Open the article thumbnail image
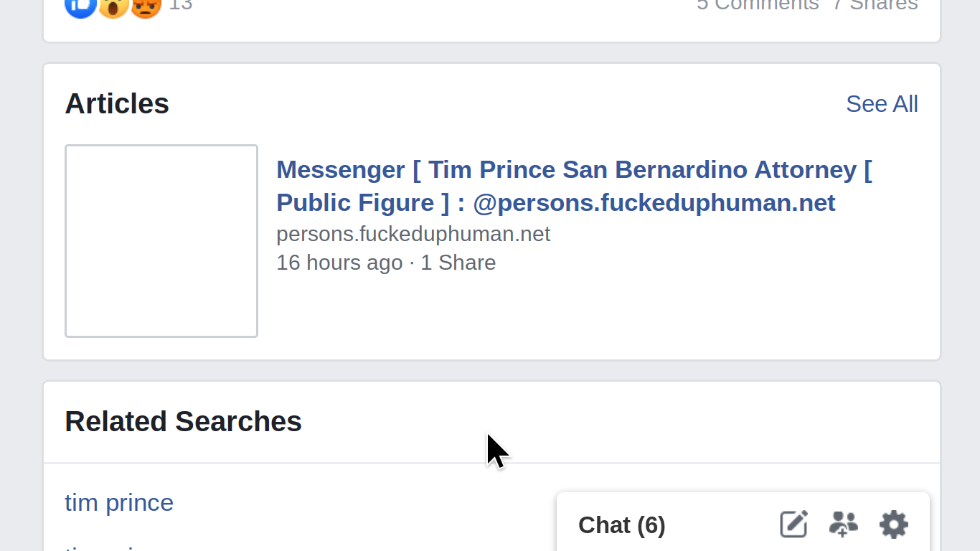This screenshot has width=980, height=551. [x=161, y=241]
